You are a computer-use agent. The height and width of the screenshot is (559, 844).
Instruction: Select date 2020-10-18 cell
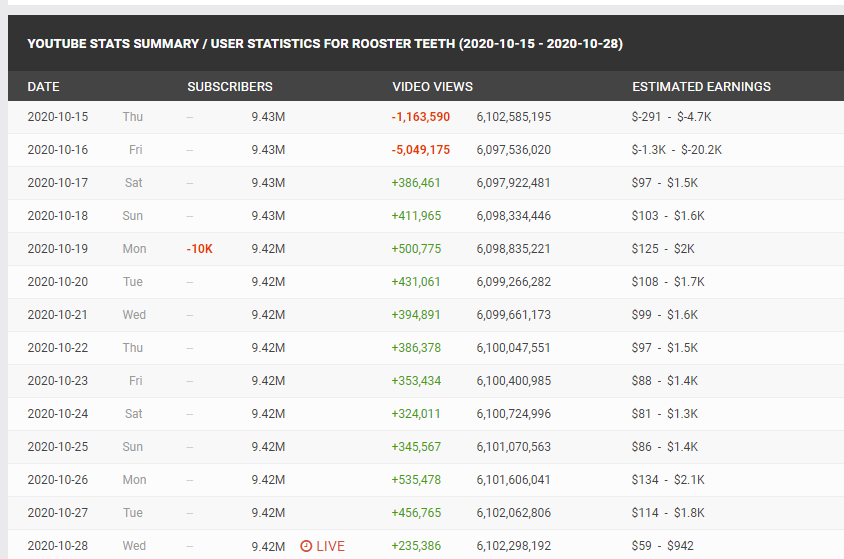[58, 216]
